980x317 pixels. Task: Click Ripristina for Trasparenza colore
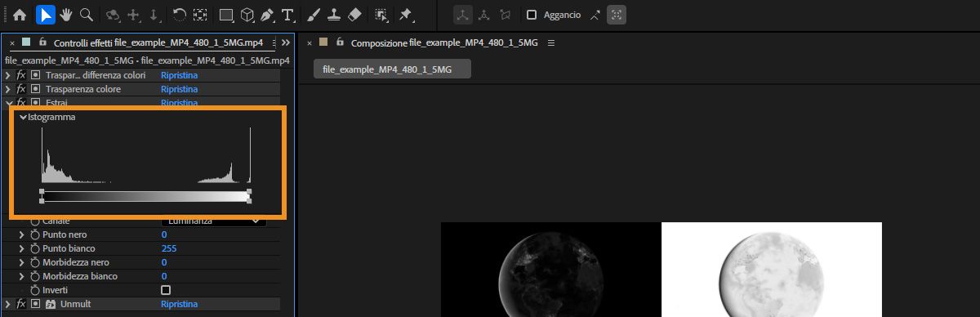(x=180, y=89)
